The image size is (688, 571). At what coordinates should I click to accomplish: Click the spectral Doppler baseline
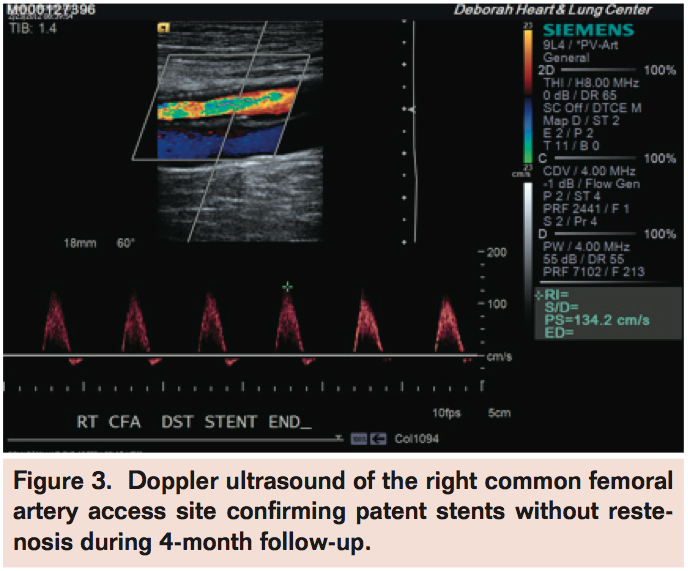pos(240,355)
